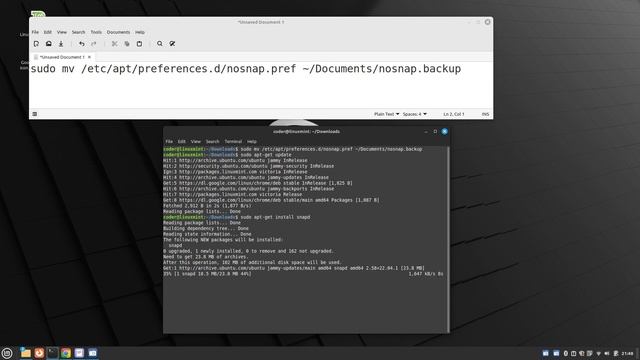
Task: Open the text editor View menu
Action: 62,32
